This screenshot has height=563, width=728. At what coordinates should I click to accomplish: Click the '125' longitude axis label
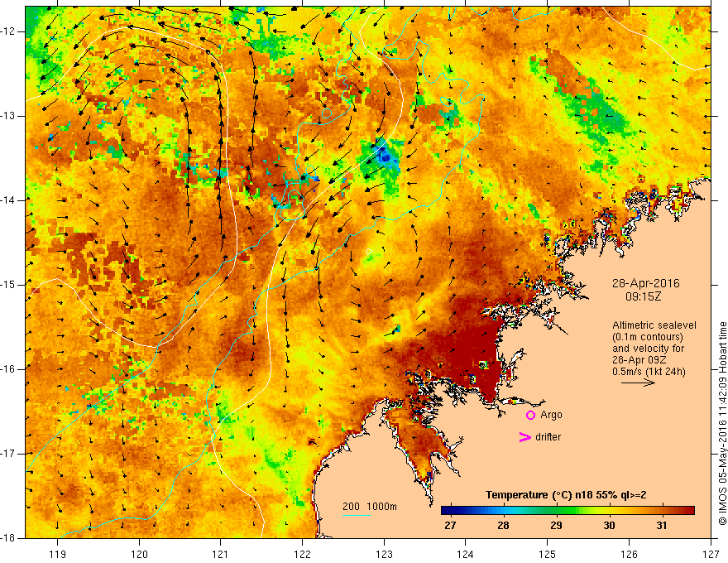click(x=548, y=554)
